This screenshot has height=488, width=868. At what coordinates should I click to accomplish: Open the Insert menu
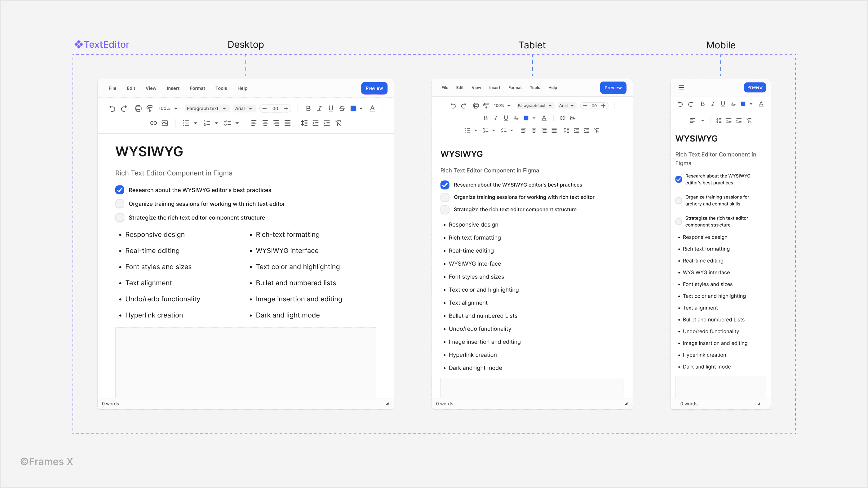pos(173,88)
